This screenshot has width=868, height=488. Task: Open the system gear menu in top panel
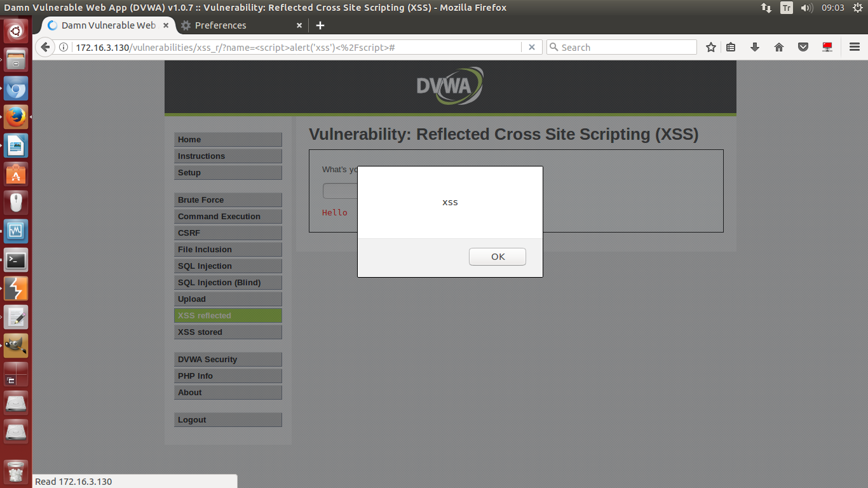pyautogui.click(x=857, y=8)
